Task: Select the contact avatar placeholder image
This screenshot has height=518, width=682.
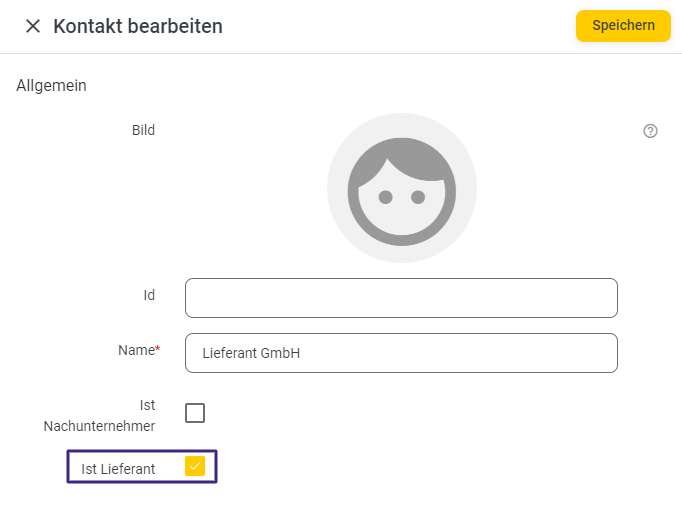Action: (x=401, y=188)
